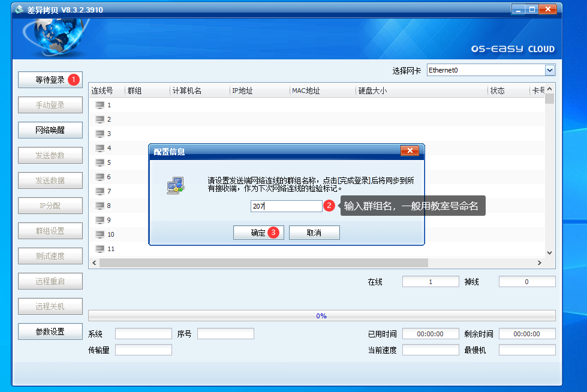Click the monitor icon in row 5
Screen dimensions: 587x392
pos(100,162)
